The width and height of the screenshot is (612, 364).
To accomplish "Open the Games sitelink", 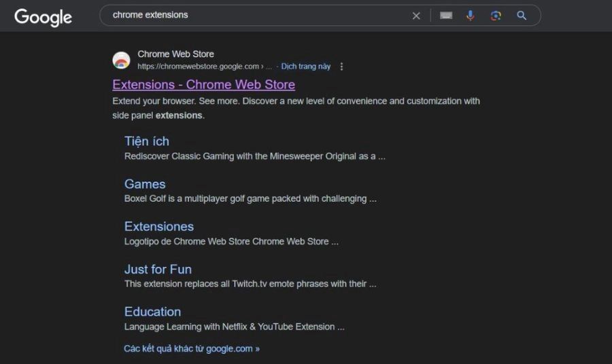I will click(x=145, y=184).
